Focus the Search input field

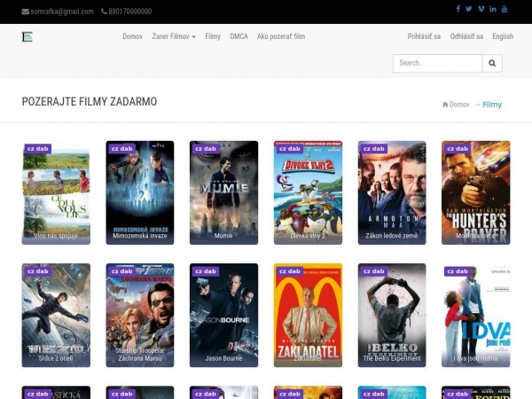(x=438, y=63)
